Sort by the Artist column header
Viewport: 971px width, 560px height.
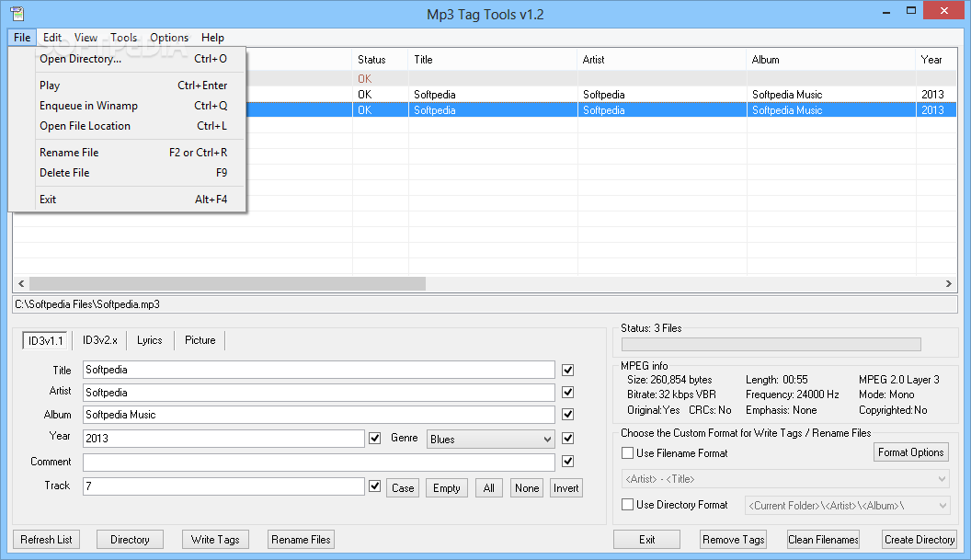[x=662, y=60]
